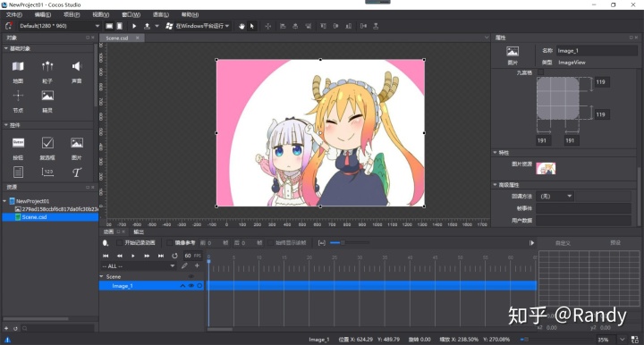Enable start recording animation checkbox
Screen dimensions: 644x345
click(x=119, y=243)
